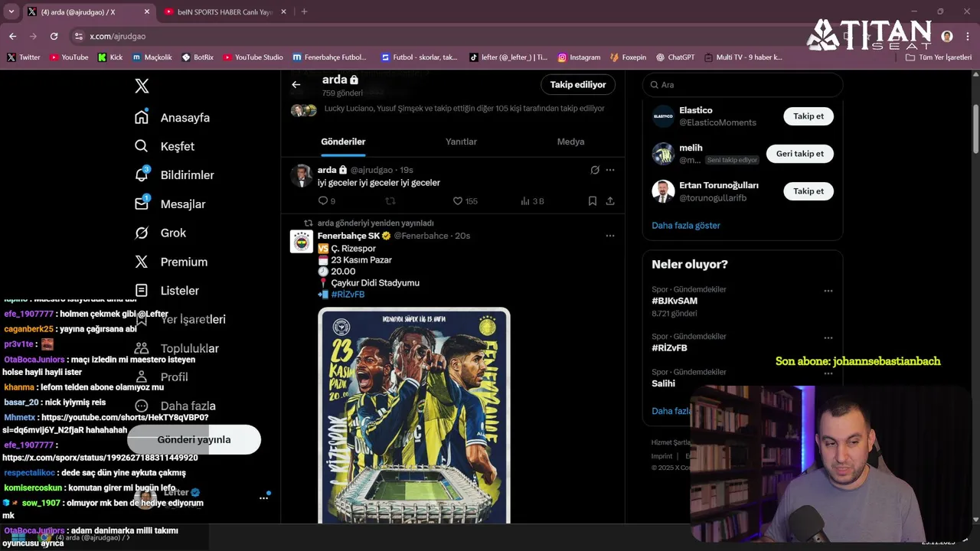This screenshot has width=980, height=551.
Task: Go back with profile header arrow
Action: (x=296, y=84)
